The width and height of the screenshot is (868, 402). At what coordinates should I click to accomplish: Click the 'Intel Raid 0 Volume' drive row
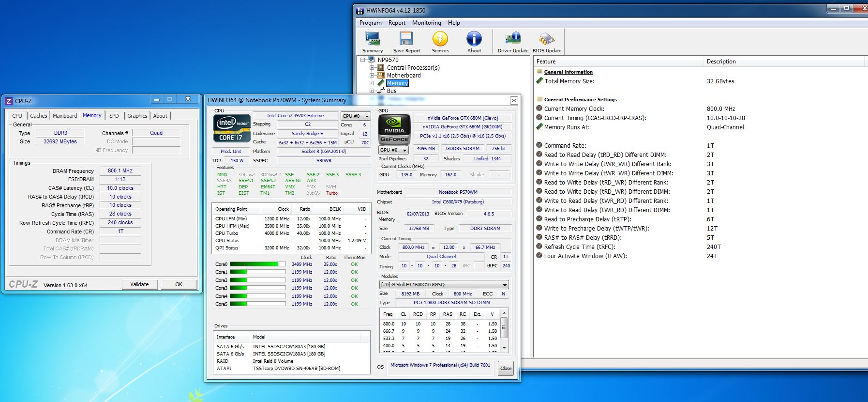pyautogui.click(x=292, y=361)
